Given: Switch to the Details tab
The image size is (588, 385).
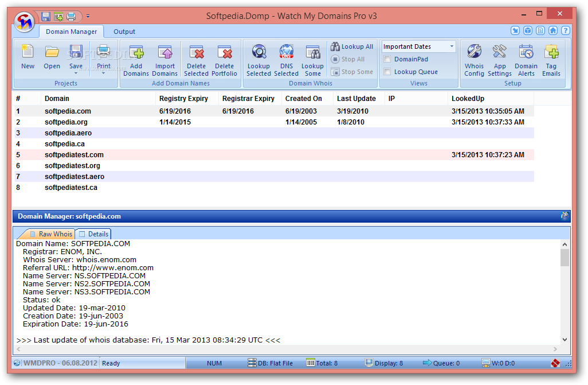Looking at the screenshot, I should 94,234.
